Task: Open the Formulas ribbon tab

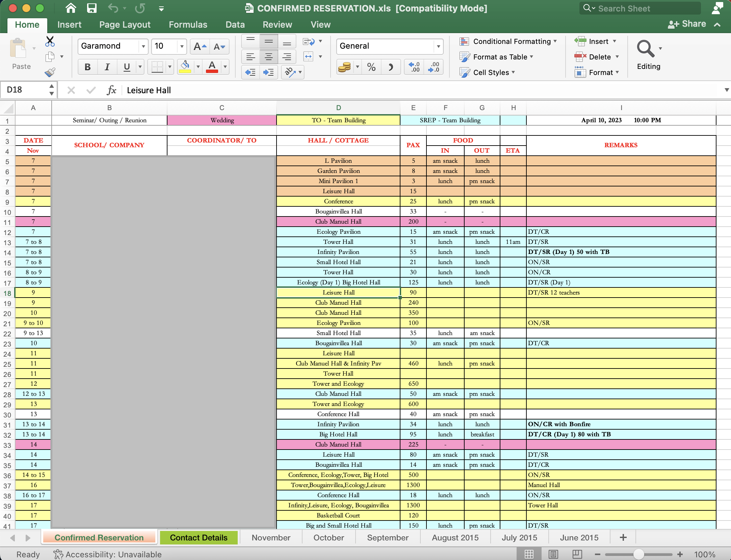Action: coord(188,25)
